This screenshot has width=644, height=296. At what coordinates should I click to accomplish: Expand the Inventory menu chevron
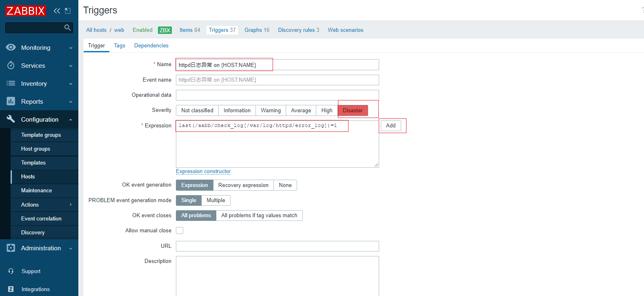click(x=71, y=84)
